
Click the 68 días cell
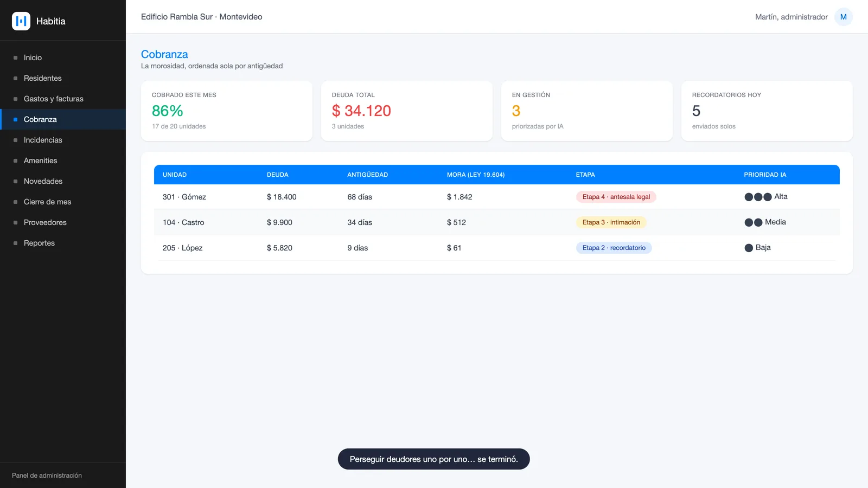pos(360,197)
